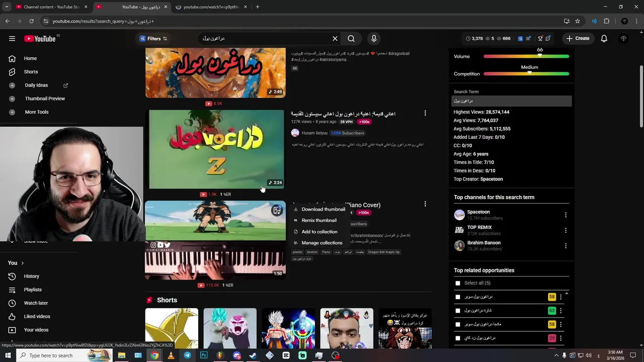Open the vidIQ chat bubble icon
This screenshot has width=644, height=362.
click(x=548, y=39)
